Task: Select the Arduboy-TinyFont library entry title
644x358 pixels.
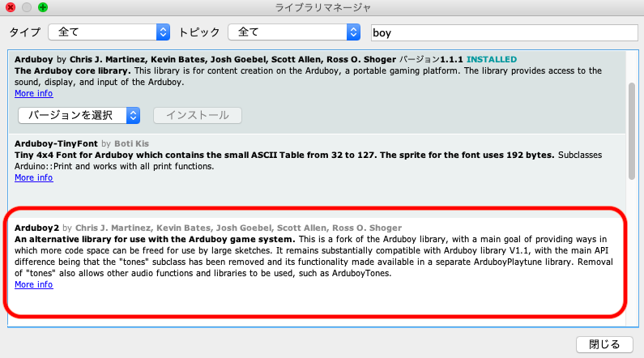Action: click(56, 143)
